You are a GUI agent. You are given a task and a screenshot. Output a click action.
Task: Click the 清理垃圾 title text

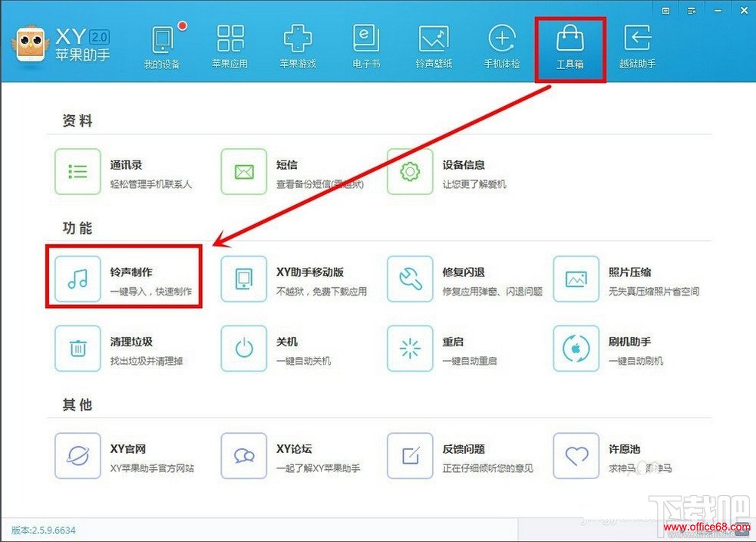tap(131, 342)
